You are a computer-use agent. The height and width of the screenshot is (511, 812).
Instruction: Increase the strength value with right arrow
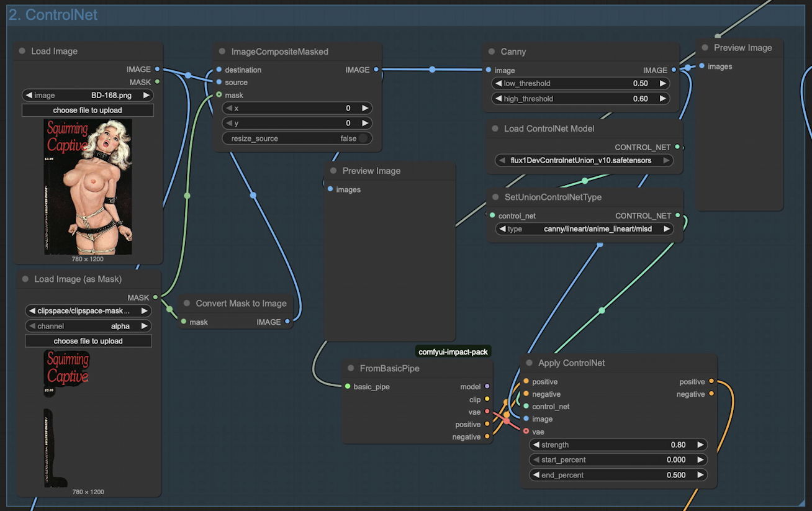[700, 445]
